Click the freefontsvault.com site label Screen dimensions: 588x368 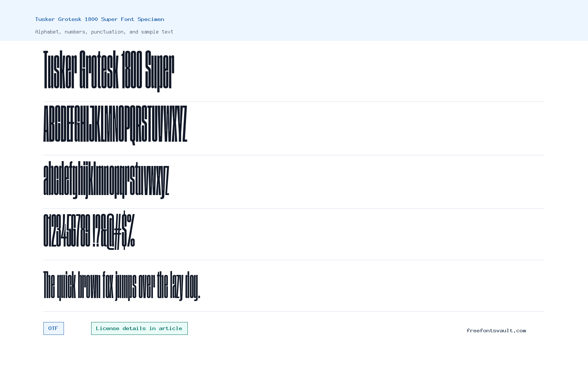pos(496,330)
